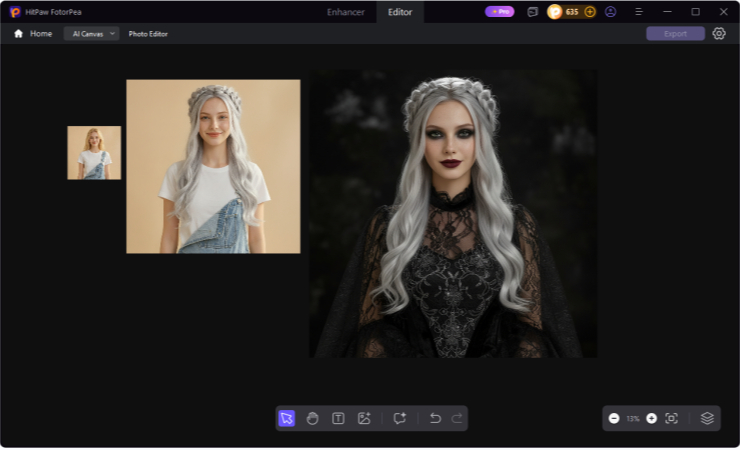The width and height of the screenshot is (740, 450).
Task: Click the Export button
Action: pyautogui.click(x=675, y=33)
